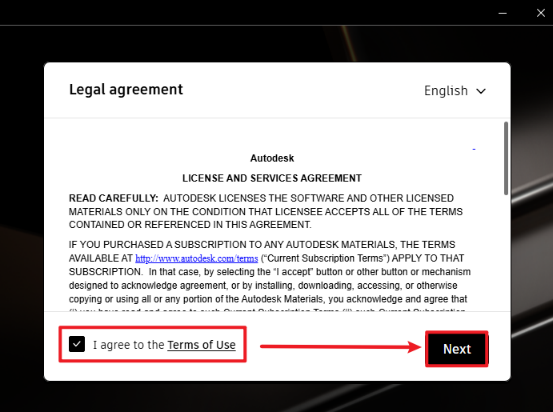Click the dark background outside the dialog
The height and width of the screenshot is (412, 553).
21,212
